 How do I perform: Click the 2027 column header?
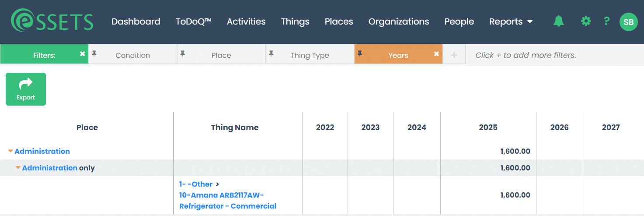point(611,127)
